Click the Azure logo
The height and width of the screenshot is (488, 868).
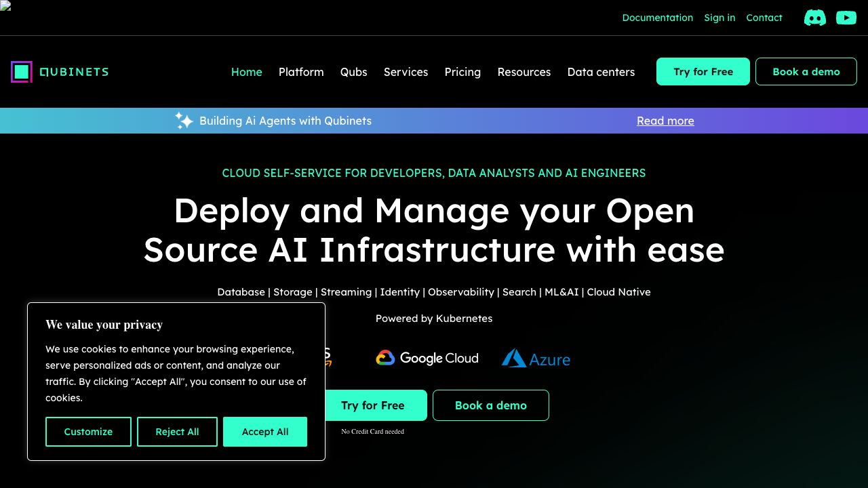pos(536,359)
